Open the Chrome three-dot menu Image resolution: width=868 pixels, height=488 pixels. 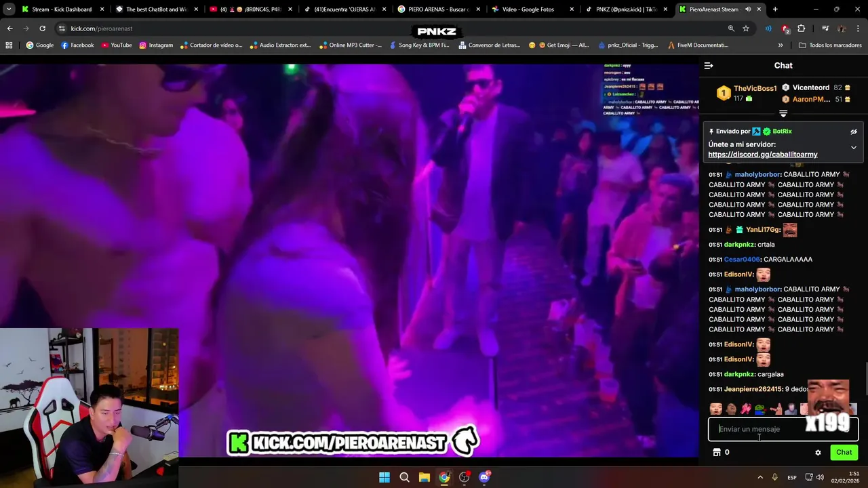pos(859,28)
